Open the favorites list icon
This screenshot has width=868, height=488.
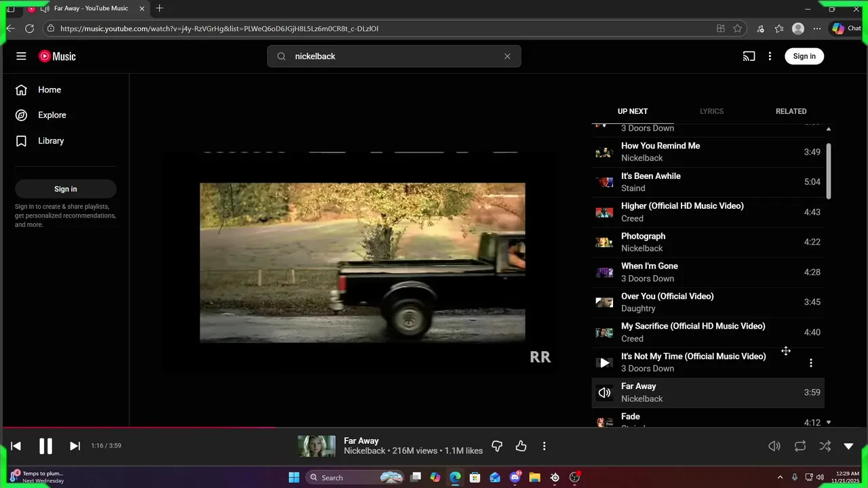click(x=779, y=28)
